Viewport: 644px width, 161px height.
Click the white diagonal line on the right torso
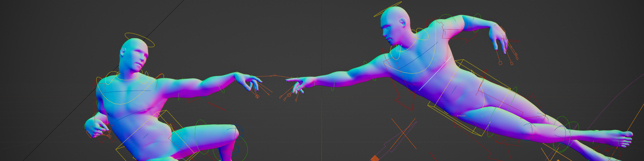(x=435, y=73)
